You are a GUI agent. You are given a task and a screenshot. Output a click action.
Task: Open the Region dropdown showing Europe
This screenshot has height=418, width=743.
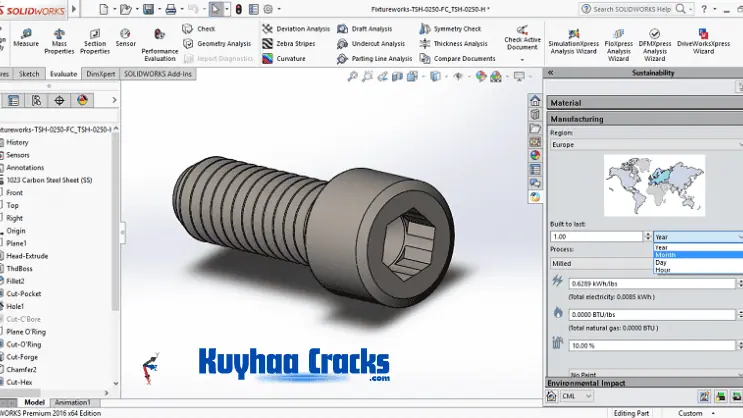644,144
